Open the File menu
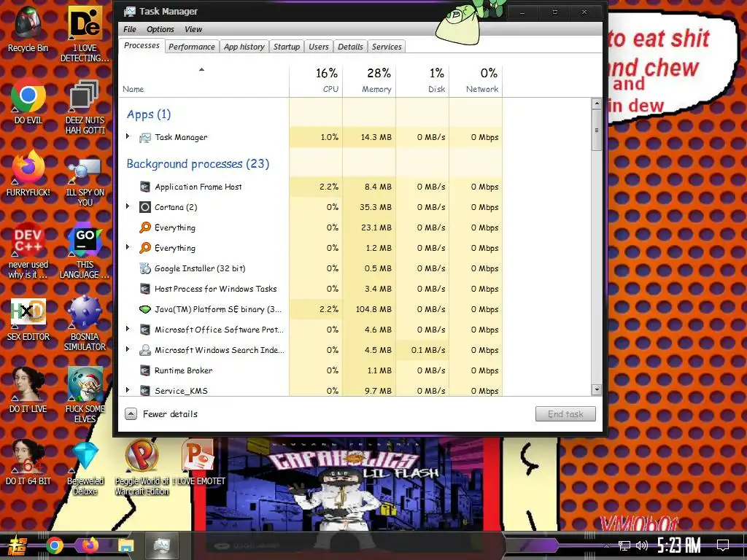This screenshot has height=560, width=747. 130,29
